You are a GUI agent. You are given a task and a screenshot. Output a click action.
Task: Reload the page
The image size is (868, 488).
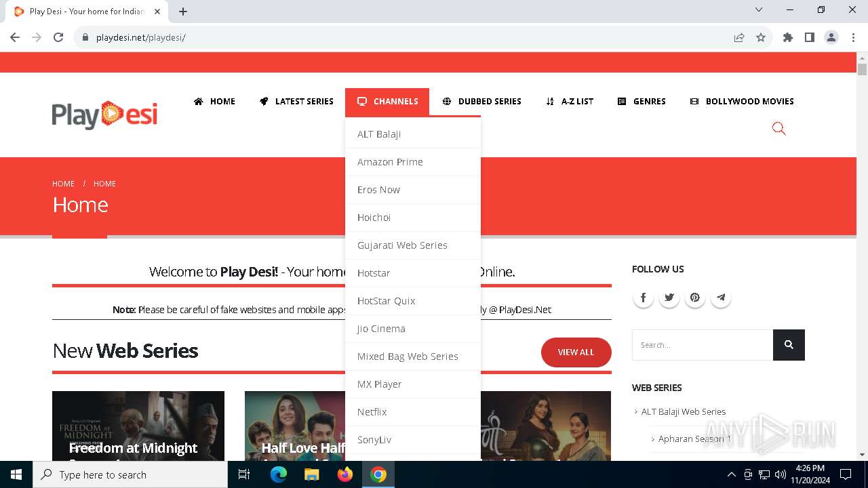[58, 37]
